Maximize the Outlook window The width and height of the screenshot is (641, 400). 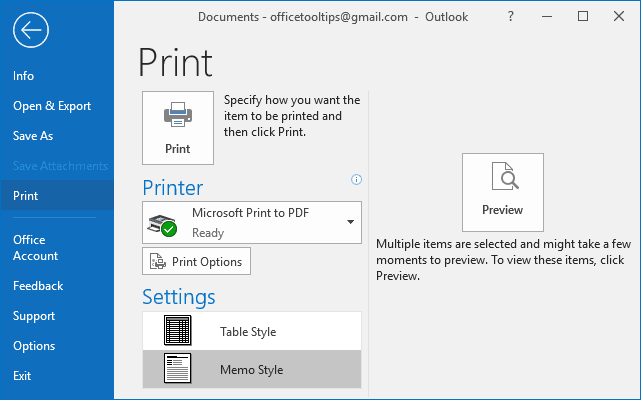click(x=583, y=16)
